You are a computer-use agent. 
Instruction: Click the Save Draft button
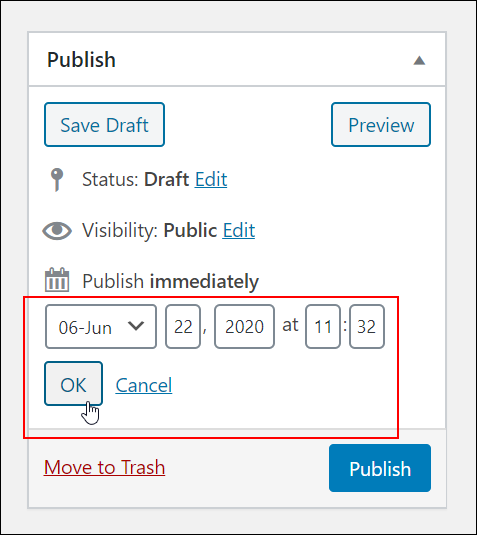coord(104,125)
